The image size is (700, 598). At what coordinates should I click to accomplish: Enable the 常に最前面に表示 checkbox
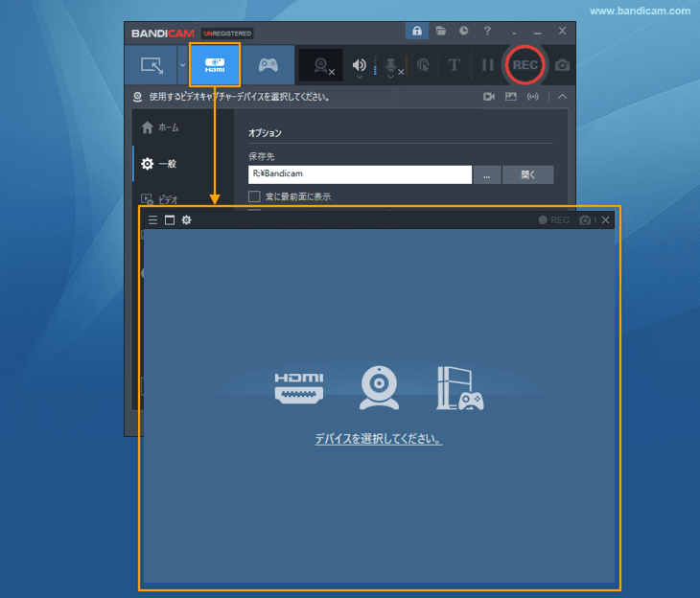254,196
